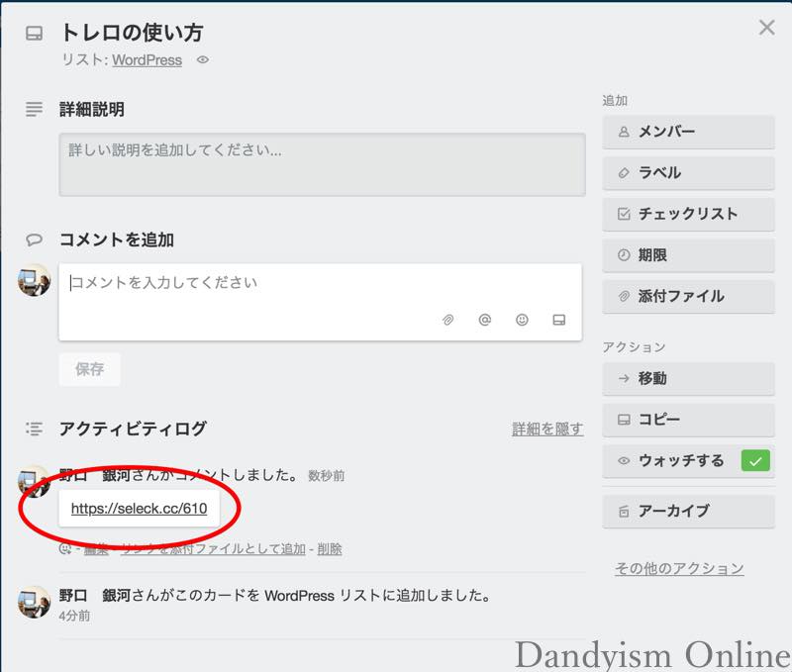Viewport: 792px width, 672px height.
Task: Click the 編集 edit link under the comment
Action: [96, 549]
